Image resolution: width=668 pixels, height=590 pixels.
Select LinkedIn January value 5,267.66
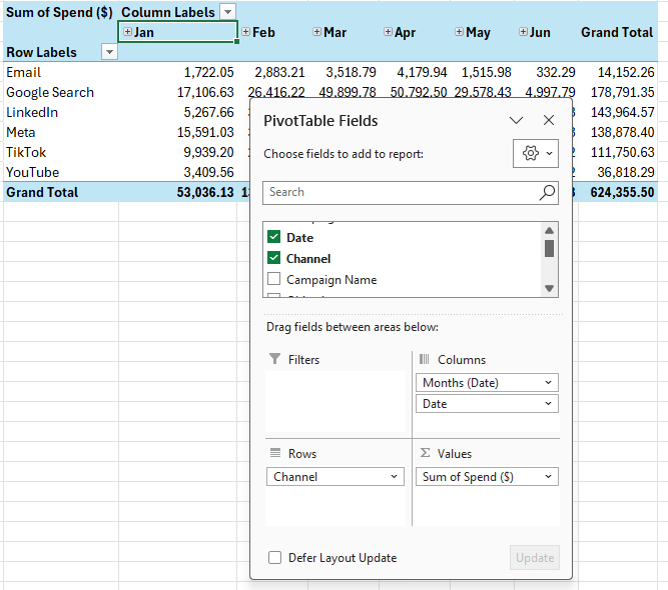tap(209, 112)
